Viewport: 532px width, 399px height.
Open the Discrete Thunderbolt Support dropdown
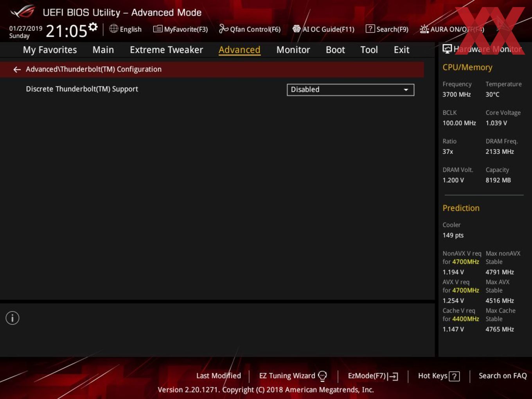coord(350,90)
